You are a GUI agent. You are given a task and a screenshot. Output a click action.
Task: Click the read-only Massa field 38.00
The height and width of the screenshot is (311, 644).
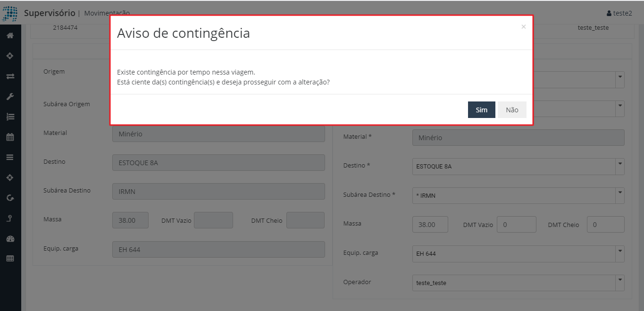(x=130, y=220)
